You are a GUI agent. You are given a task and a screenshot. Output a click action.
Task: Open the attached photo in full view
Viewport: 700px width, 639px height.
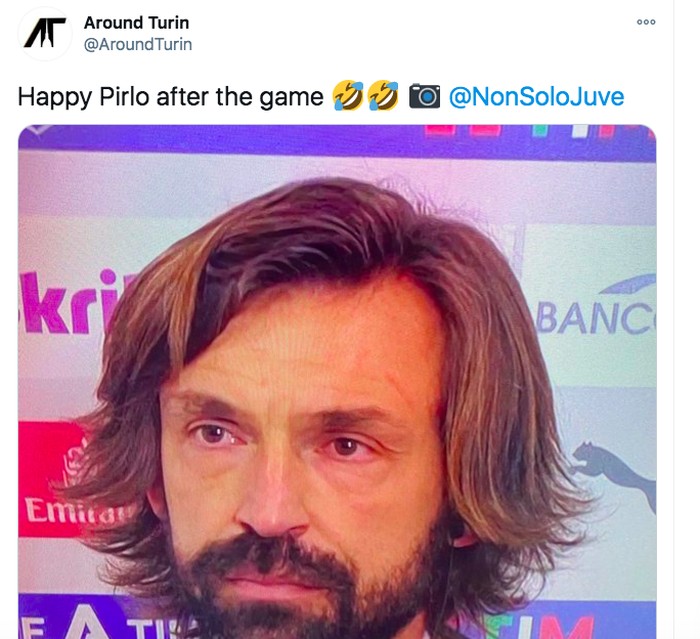pos(337,380)
